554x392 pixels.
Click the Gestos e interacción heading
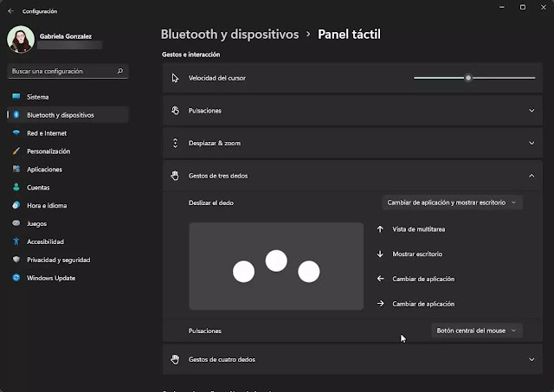(x=190, y=55)
